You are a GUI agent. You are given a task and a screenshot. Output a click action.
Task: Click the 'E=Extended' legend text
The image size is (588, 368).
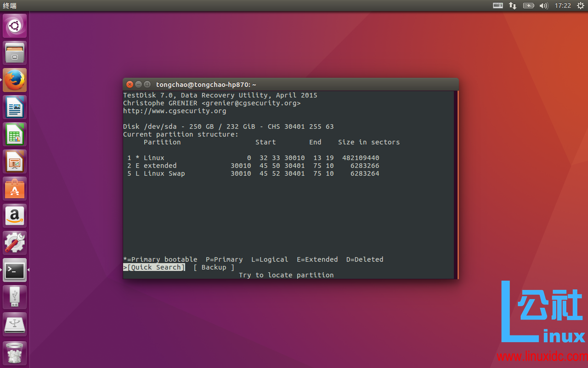317,259
